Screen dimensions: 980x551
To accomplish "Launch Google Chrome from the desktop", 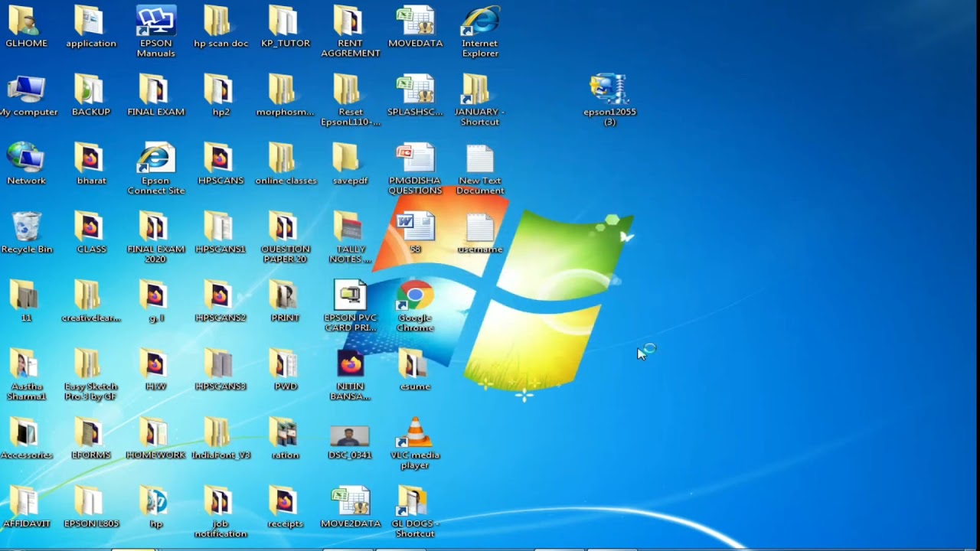I will 415,305.
